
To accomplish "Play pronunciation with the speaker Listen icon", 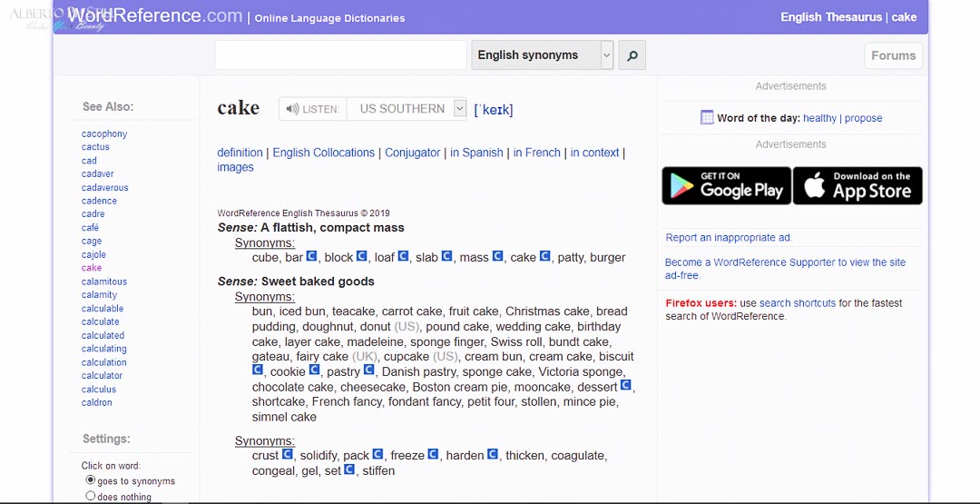I will point(292,109).
